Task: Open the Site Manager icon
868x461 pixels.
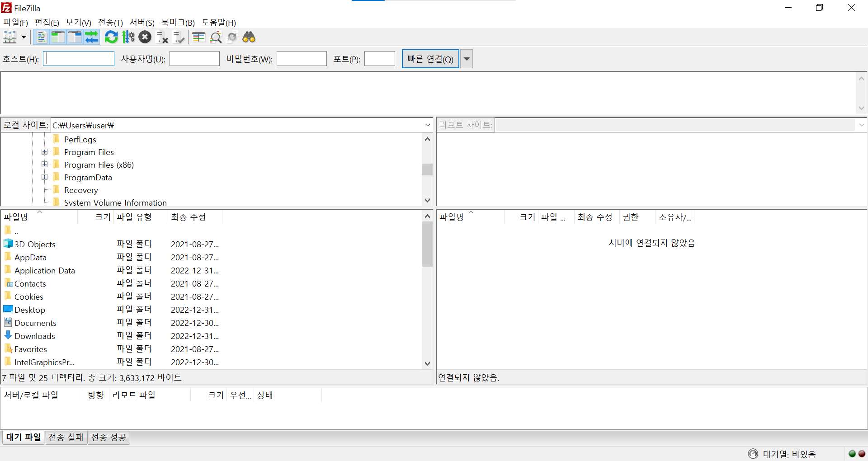Action: point(10,37)
